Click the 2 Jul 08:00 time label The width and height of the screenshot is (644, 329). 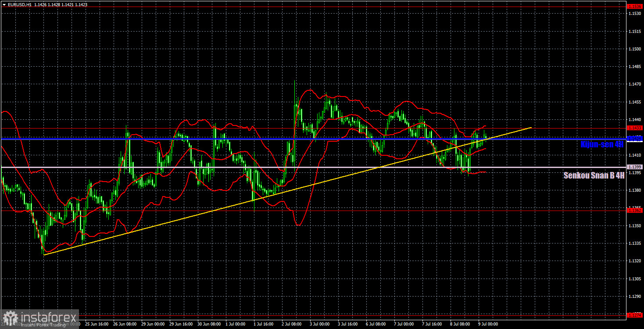(x=293, y=324)
